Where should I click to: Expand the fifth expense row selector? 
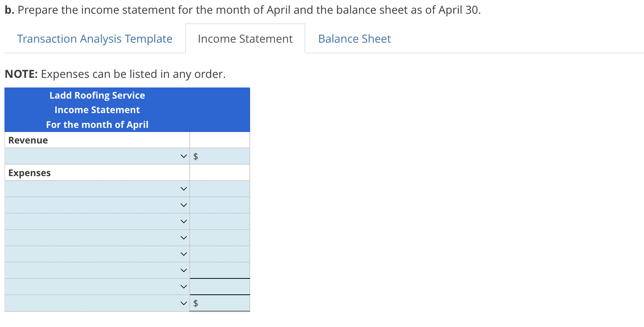coord(183,254)
